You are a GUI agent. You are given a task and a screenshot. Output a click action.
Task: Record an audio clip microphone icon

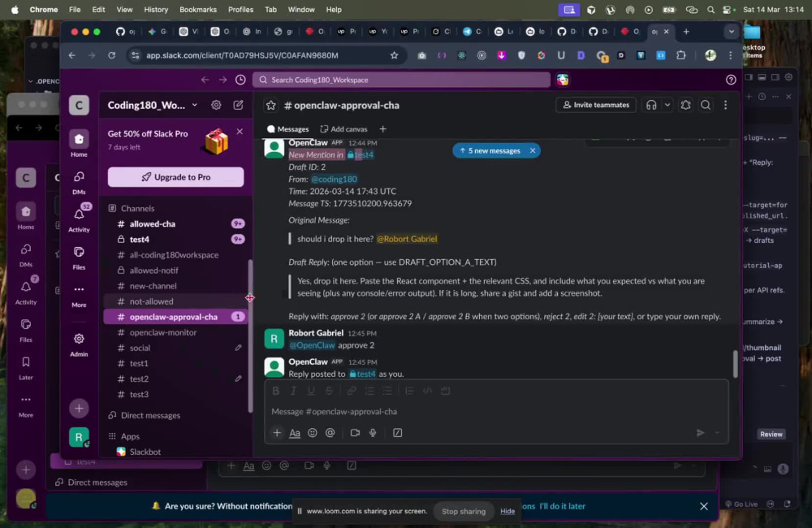click(373, 433)
